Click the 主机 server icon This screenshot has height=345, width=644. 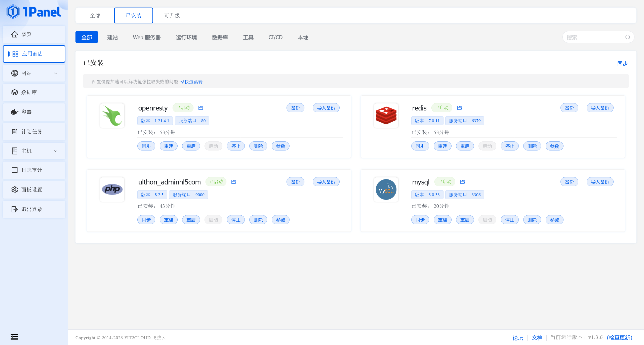tap(15, 151)
